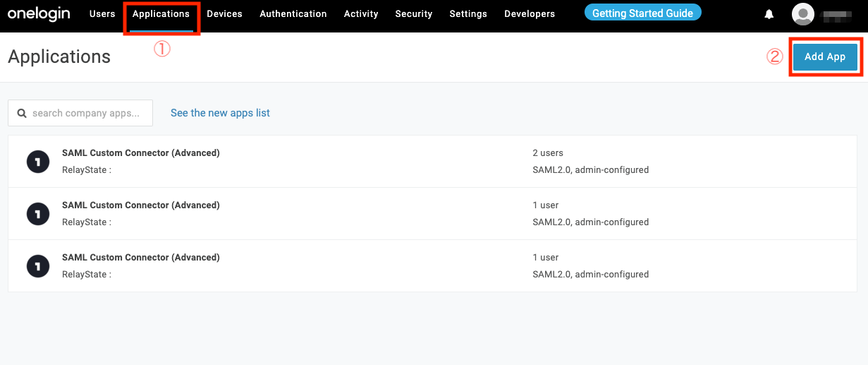Open the Authentication menu
The height and width of the screenshot is (365, 868).
coord(293,14)
